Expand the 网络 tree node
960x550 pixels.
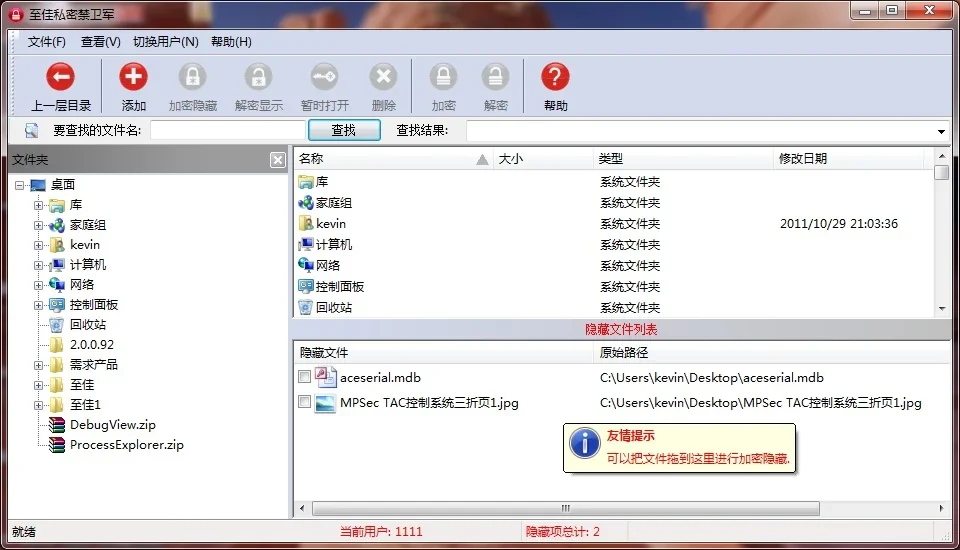pyautogui.click(x=39, y=285)
